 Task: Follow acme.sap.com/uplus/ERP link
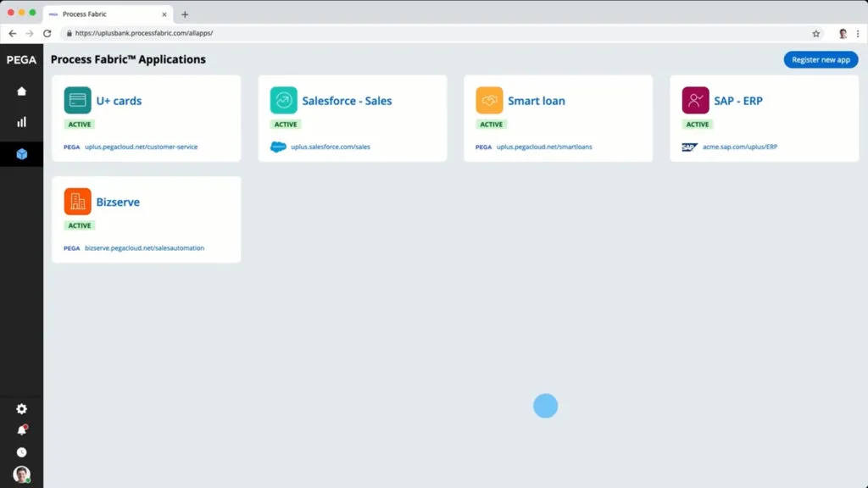[x=740, y=147]
